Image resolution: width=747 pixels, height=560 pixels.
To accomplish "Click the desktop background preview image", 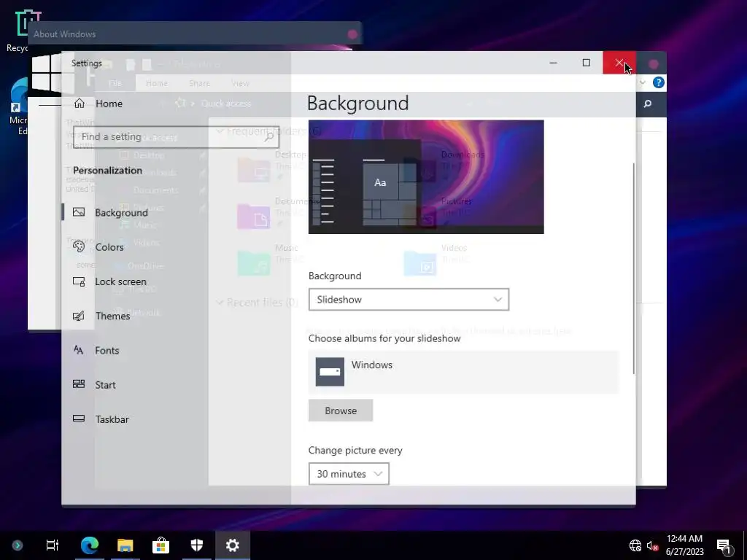I will click(x=426, y=176).
